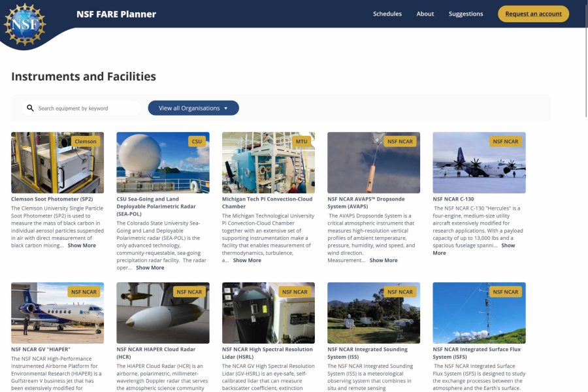Click the HIAPER Gulfstream V aircraft photo

pos(57,314)
